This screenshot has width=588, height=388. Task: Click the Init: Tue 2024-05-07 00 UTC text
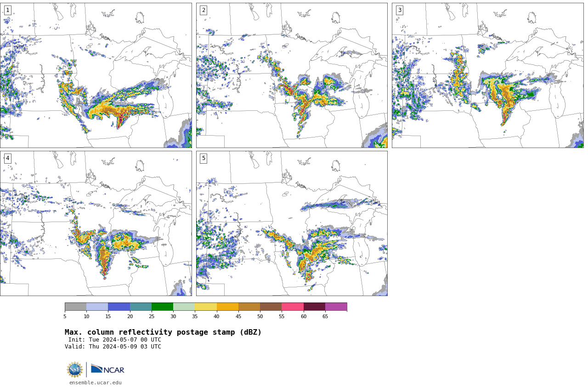pyautogui.click(x=115, y=340)
